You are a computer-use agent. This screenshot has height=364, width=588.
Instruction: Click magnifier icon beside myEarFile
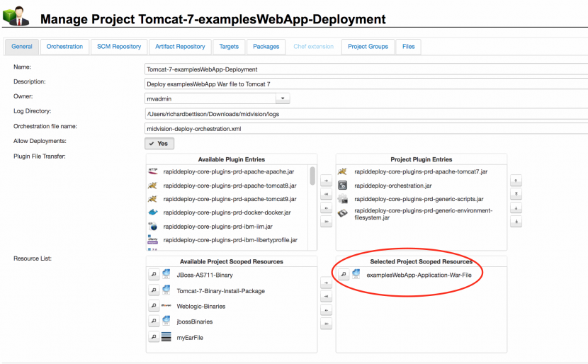pos(153,337)
